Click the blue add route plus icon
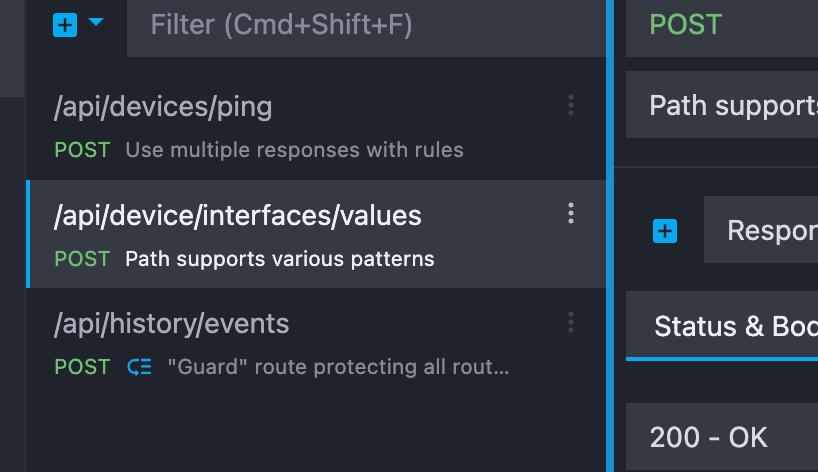The width and height of the screenshot is (818, 472). pos(65,25)
